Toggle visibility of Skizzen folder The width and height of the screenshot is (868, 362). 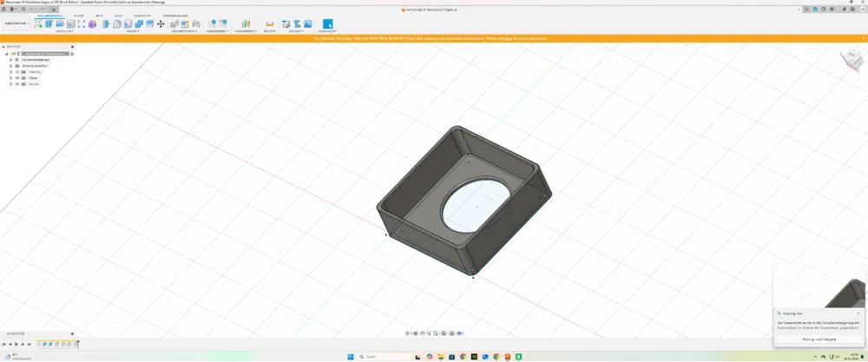tap(17, 84)
